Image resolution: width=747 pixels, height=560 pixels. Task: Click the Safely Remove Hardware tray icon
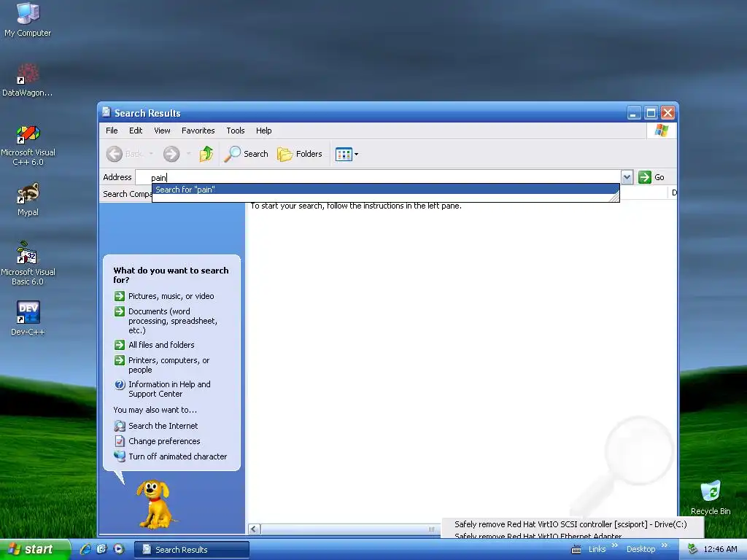(x=693, y=549)
